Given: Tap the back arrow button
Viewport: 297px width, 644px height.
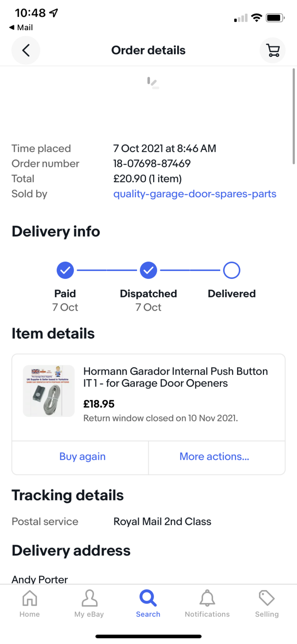Looking at the screenshot, I should pyautogui.click(x=26, y=50).
